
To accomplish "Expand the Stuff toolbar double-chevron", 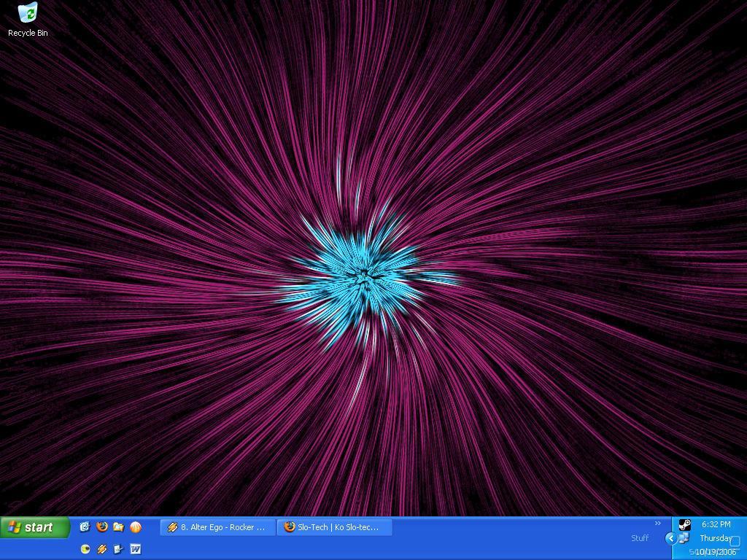I will coord(658,524).
